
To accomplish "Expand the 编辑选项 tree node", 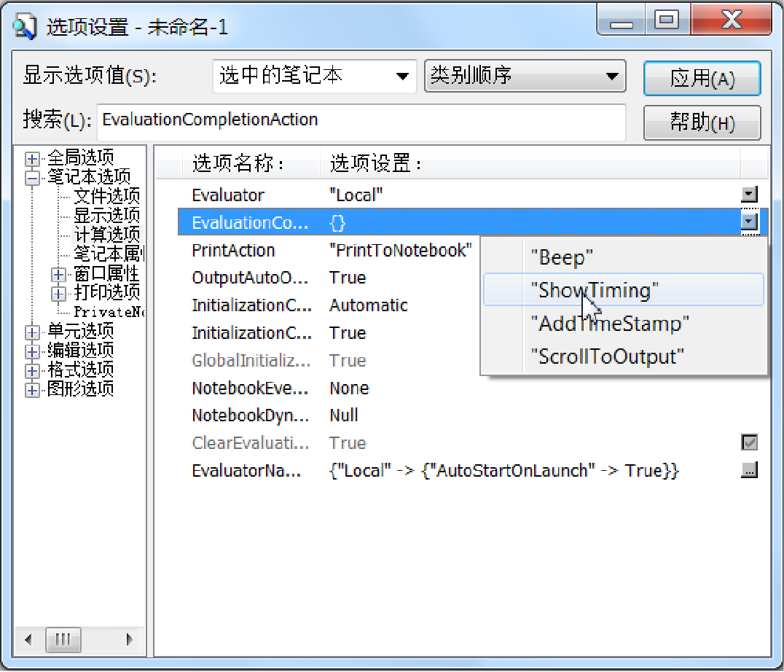I will [32, 351].
